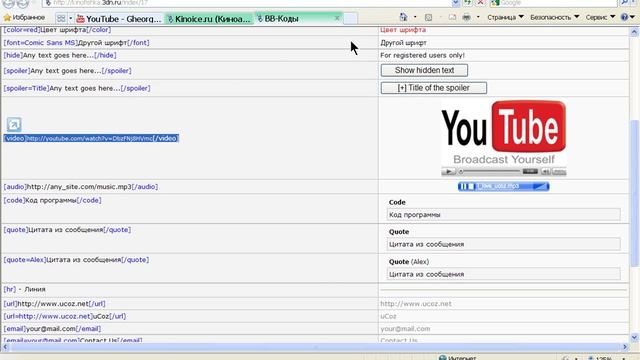Expand the Print dropdown arrow
The width and height of the screenshot is (640, 360).
point(478,17)
